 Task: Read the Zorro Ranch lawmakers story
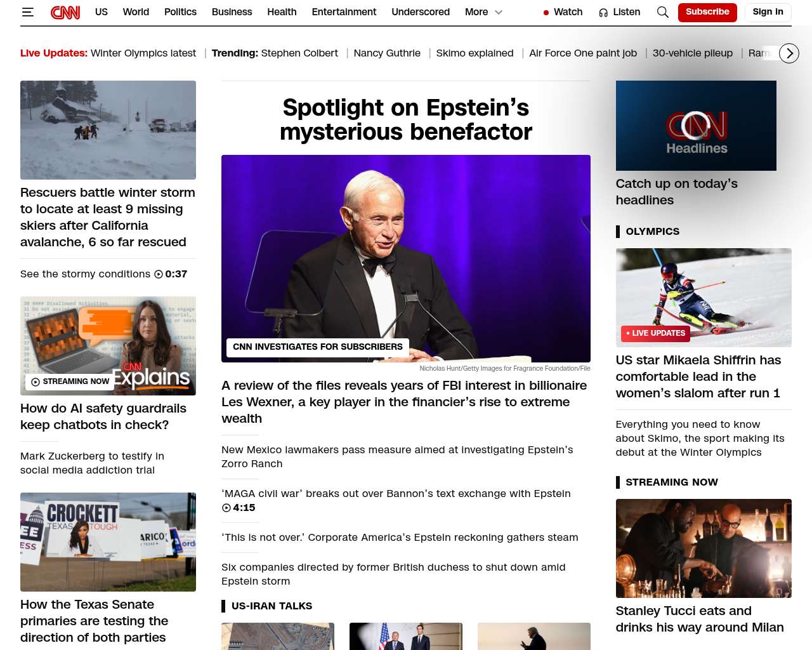coord(396,456)
